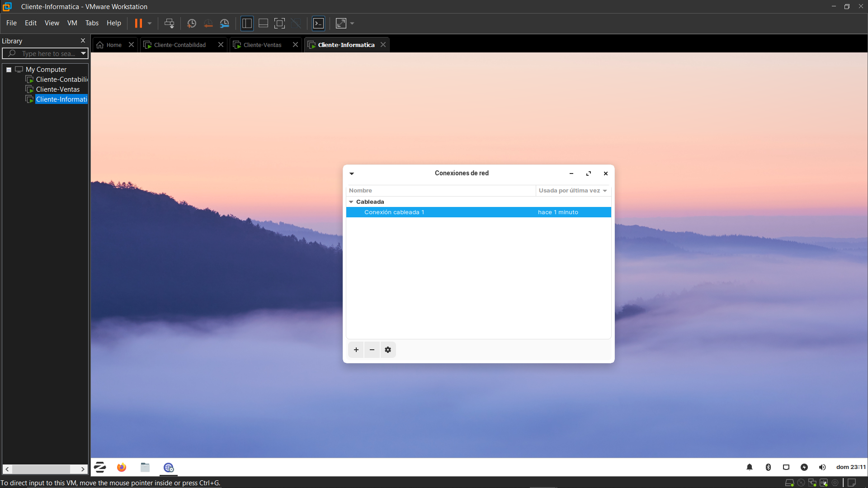Open the power options dropdown arrow
The height and width of the screenshot is (488, 868).
(x=150, y=23)
